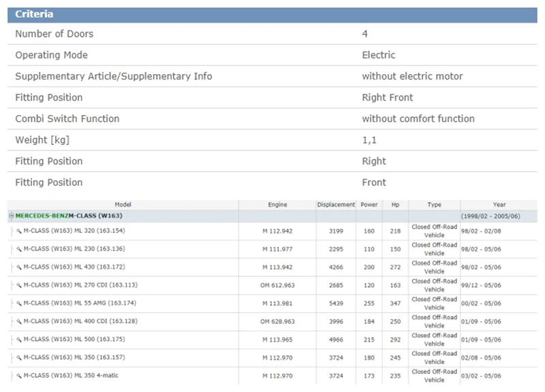Select 'without comfort function' value
The image size is (545, 392).
point(418,118)
